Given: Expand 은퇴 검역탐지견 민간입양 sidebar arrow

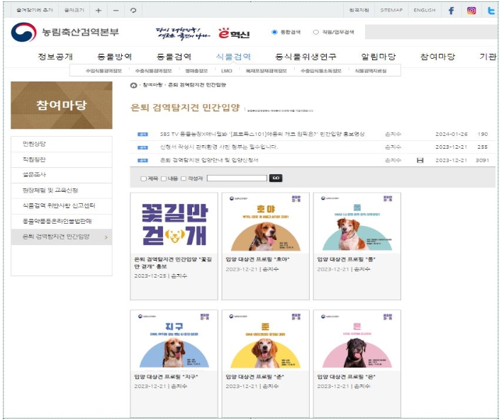Looking at the screenshot, I should click(x=106, y=237).
